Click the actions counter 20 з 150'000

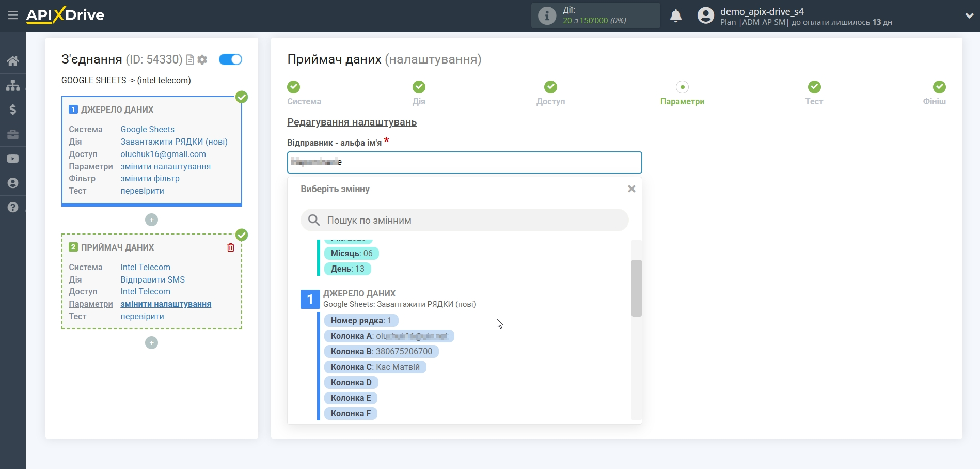tap(594, 21)
